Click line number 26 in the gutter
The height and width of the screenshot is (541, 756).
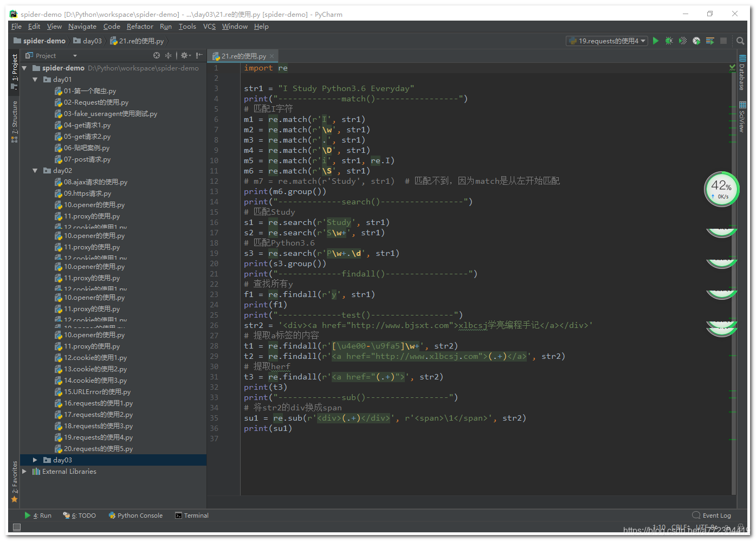214,325
